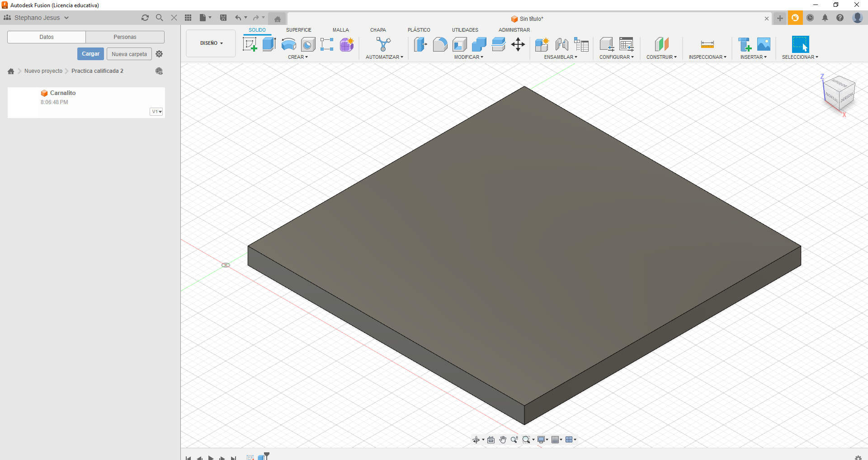
Task: Click the extrude feature in timeline
Action: [261, 458]
